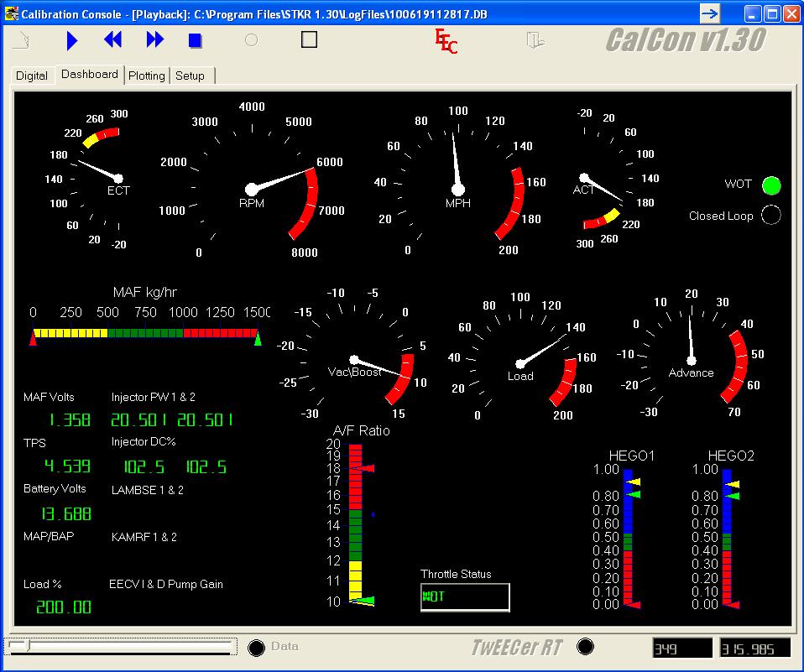Image resolution: width=804 pixels, height=672 pixels.
Task: Click the ECT temperature gauge
Action: click(90, 177)
